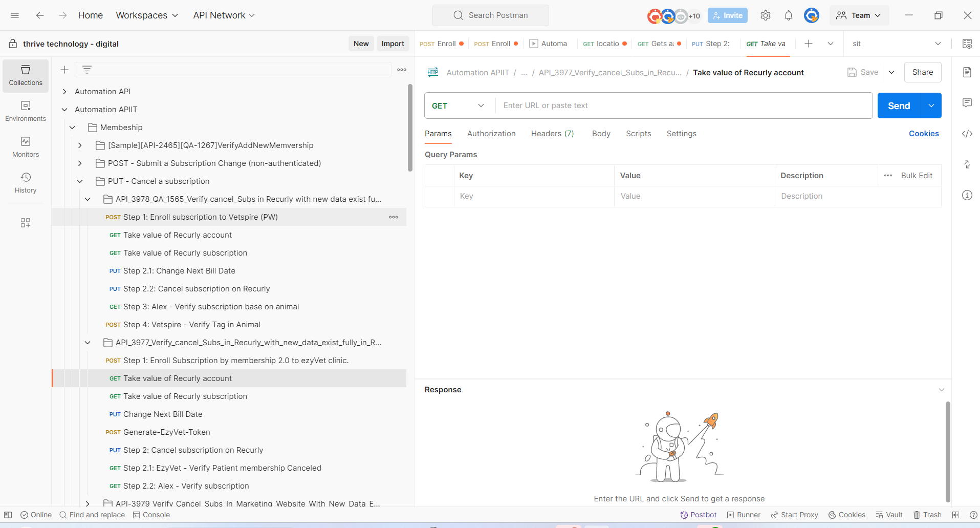The height and width of the screenshot is (528, 980).
Task: Open documentation icon in right sidebar
Action: point(967,72)
